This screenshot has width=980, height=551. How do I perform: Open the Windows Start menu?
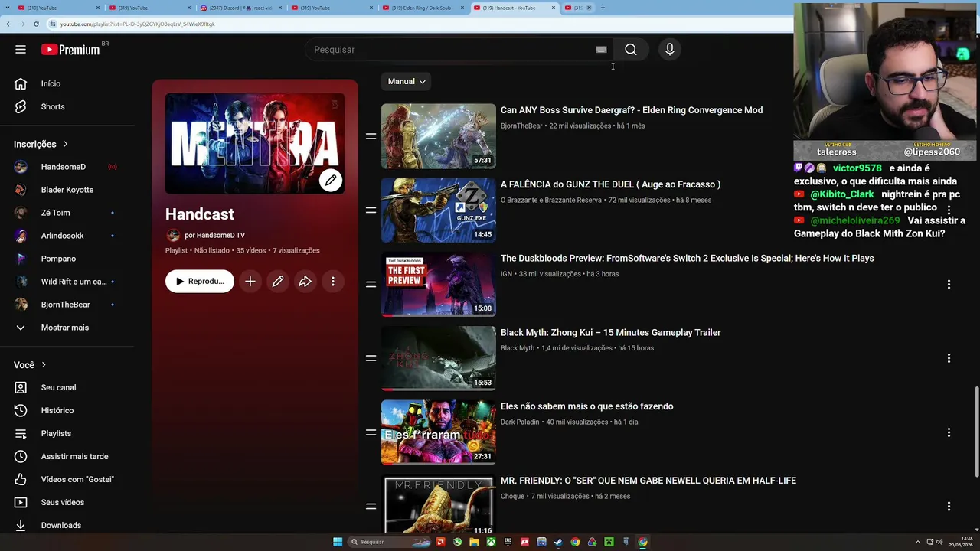tap(338, 542)
